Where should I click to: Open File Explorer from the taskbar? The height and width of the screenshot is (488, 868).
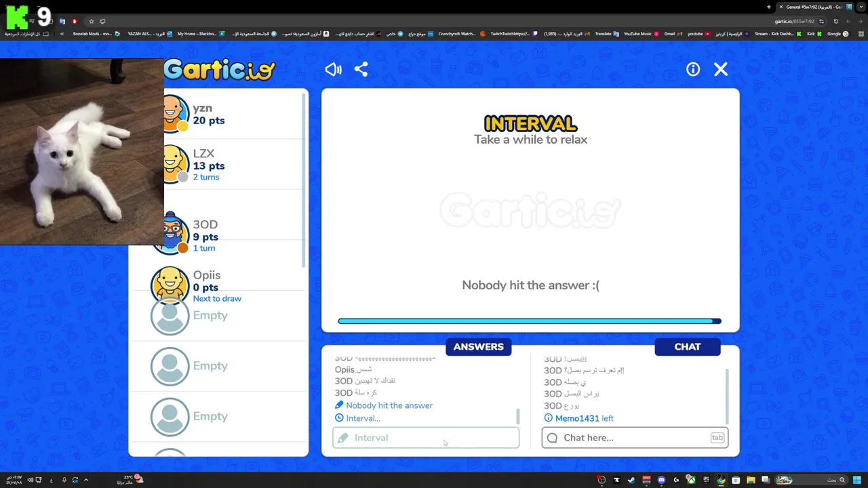[751, 480]
